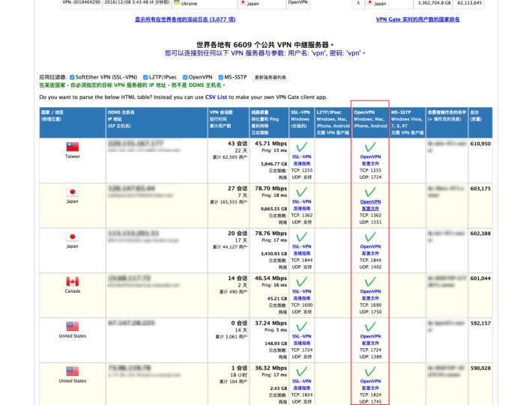
Task: Open SSL-VPN connect guide in 78.76 Mbps row
Action: point(302,250)
